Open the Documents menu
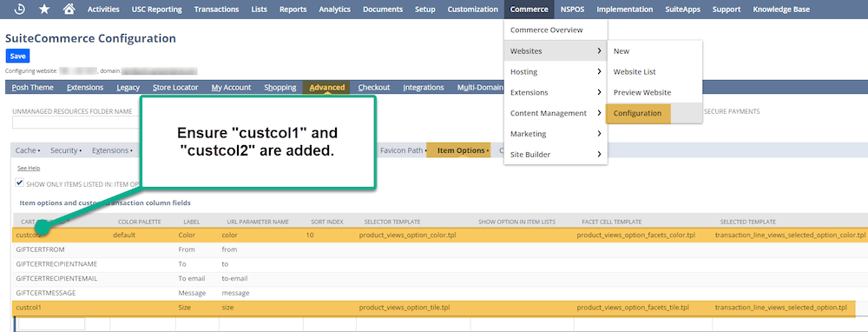Image resolution: width=868 pixels, height=332 pixels. pos(383,10)
